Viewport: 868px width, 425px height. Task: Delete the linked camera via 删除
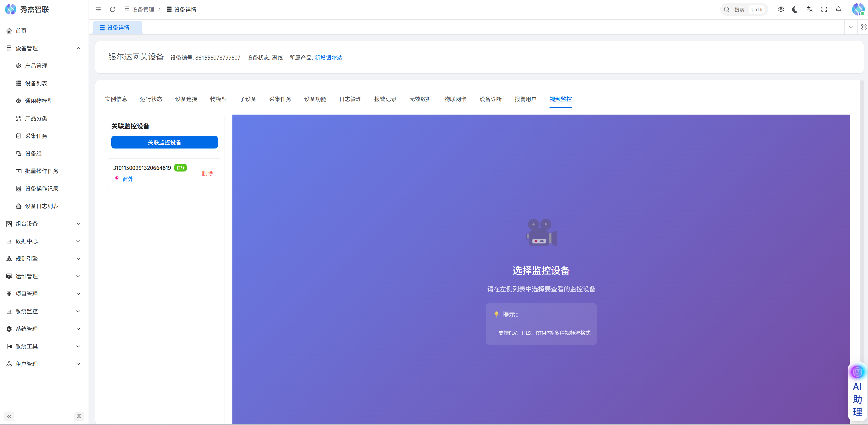click(x=207, y=173)
